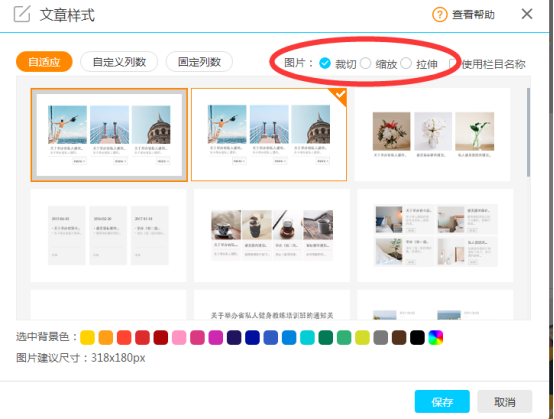Choose the black background color swatch
554x419 pixels.
pyautogui.click(x=417, y=337)
